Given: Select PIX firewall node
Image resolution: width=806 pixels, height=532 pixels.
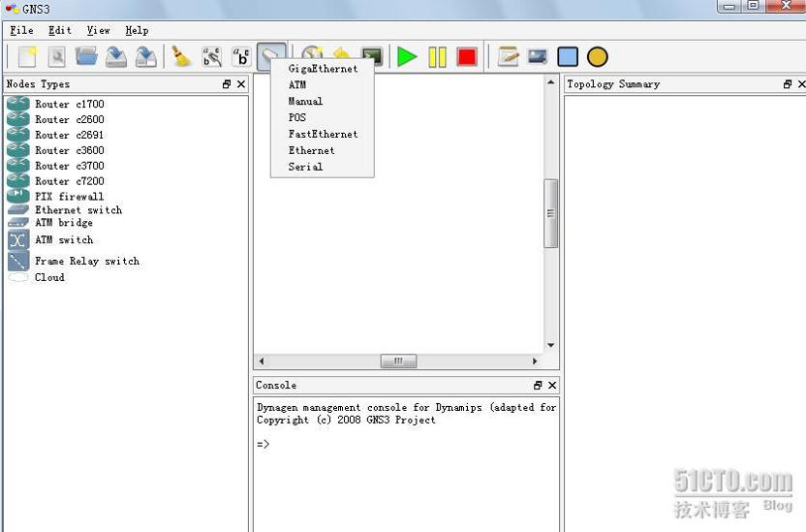Looking at the screenshot, I should (70, 197).
